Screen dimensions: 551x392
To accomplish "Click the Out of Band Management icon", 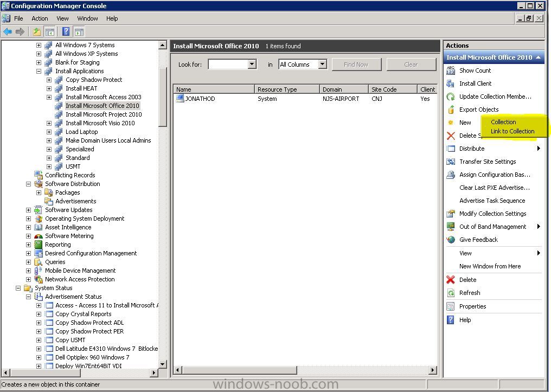I will click(x=451, y=227).
